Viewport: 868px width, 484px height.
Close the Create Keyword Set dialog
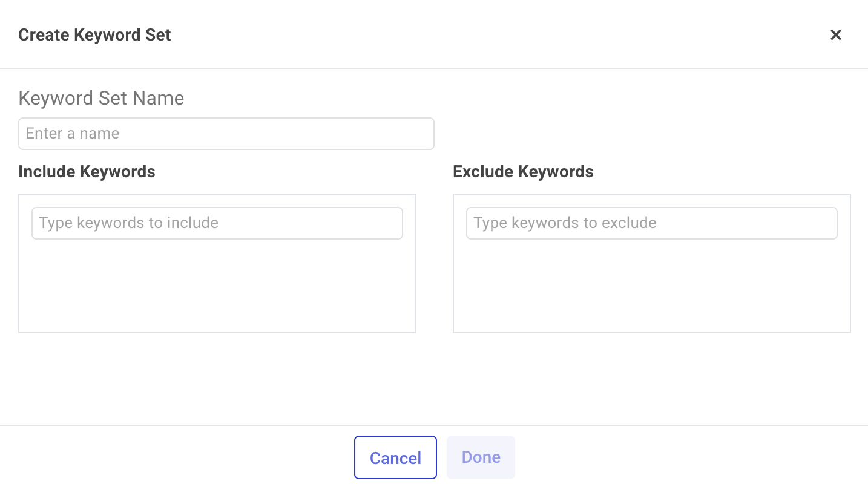[835, 35]
